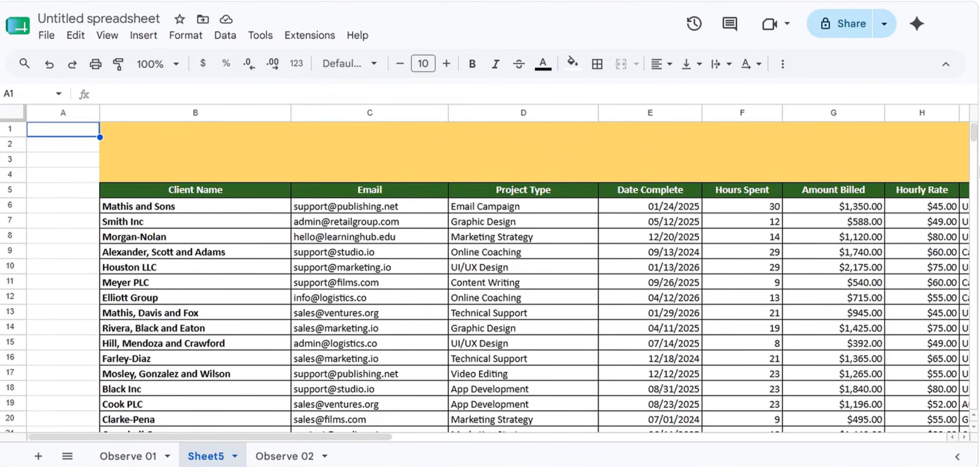Open the Help menu
Viewport: 980px width, 467px height.
[x=357, y=35]
